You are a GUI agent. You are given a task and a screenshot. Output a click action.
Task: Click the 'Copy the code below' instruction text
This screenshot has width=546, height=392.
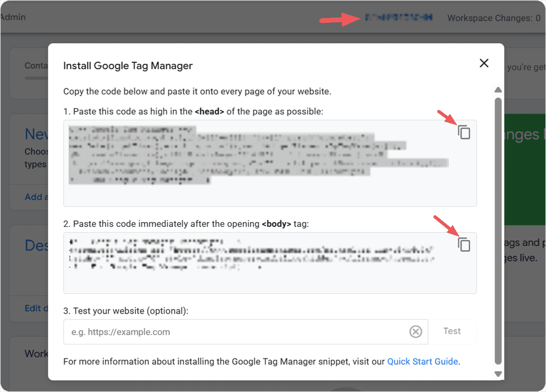pos(197,92)
